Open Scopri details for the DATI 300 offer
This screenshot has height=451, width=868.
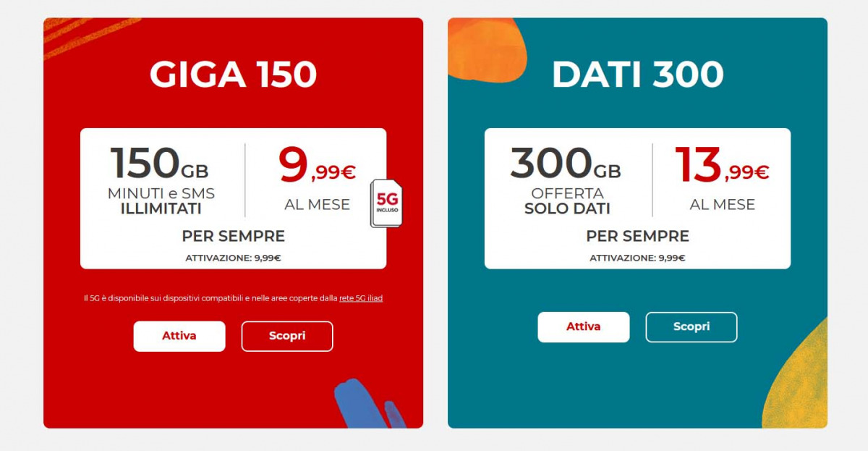(x=691, y=326)
